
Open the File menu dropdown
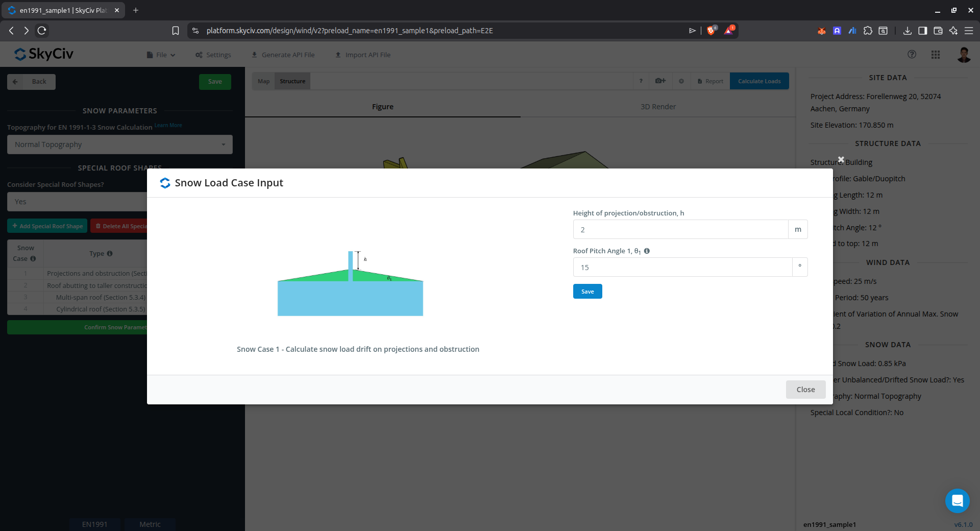[161, 55]
